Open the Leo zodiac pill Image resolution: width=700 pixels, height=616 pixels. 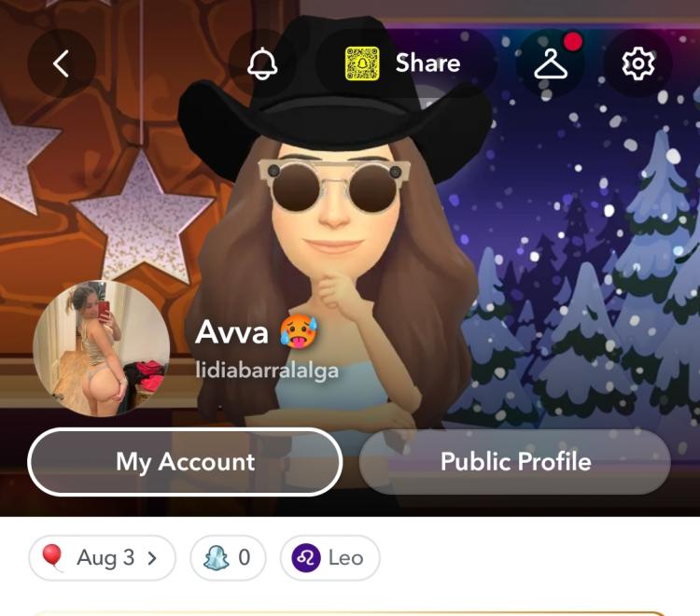tap(329, 558)
